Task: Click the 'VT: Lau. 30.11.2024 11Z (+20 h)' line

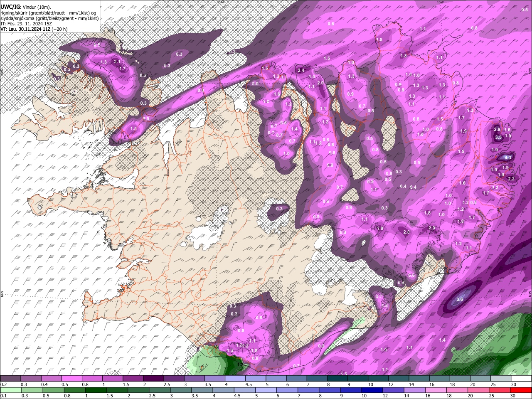Action: 34,29
